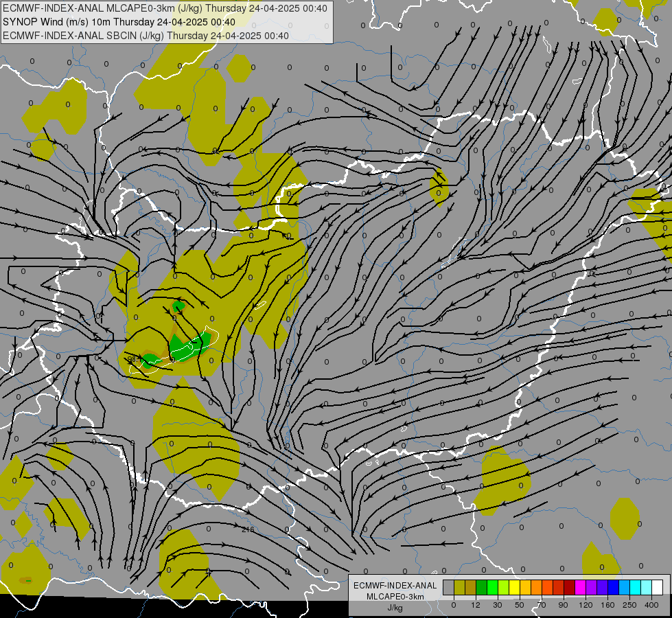The width and height of the screenshot is (672, 618).
Task: Click the legend scale label 160
Action: (x=607, y=605)
